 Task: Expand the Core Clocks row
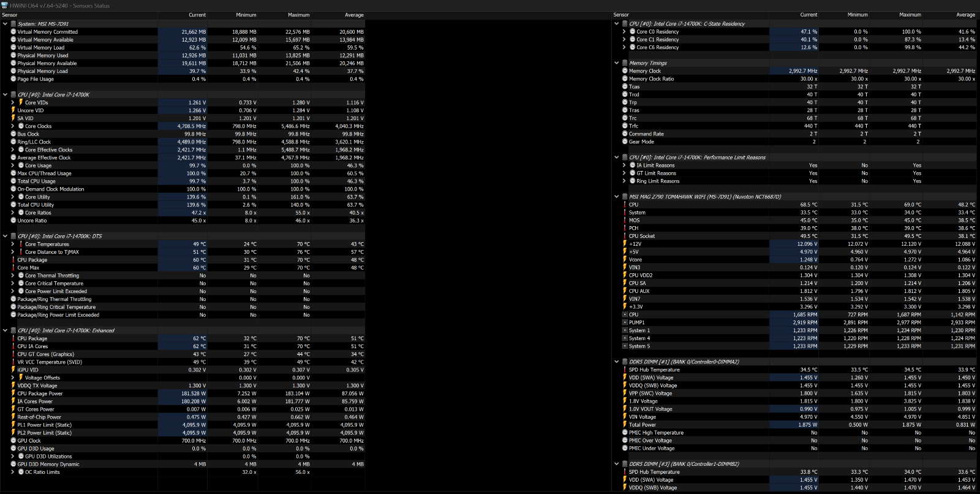click(x=13, y=126)
